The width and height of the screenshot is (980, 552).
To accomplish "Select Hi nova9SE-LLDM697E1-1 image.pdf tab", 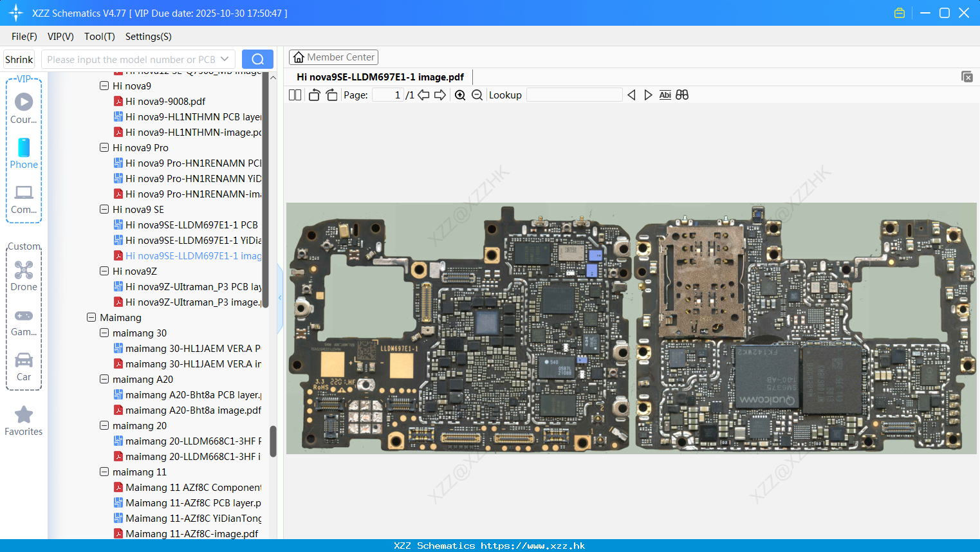I will point(380,77).
